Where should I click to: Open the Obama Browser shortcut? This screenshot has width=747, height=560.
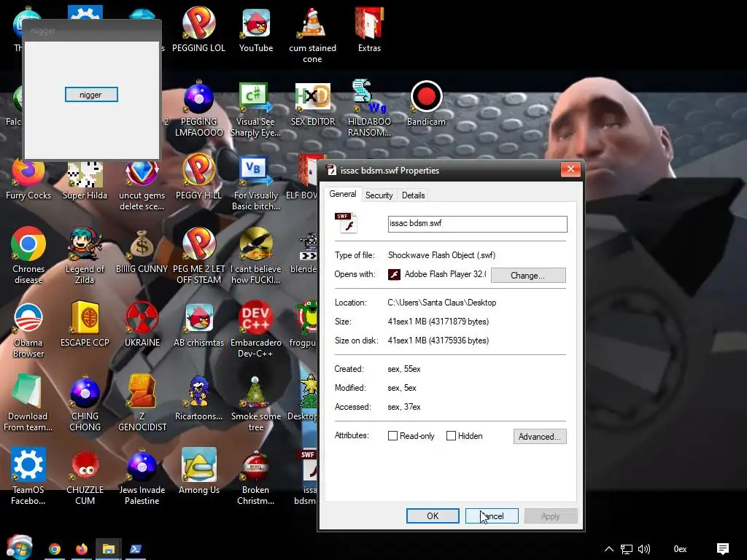tap(28, 330)
